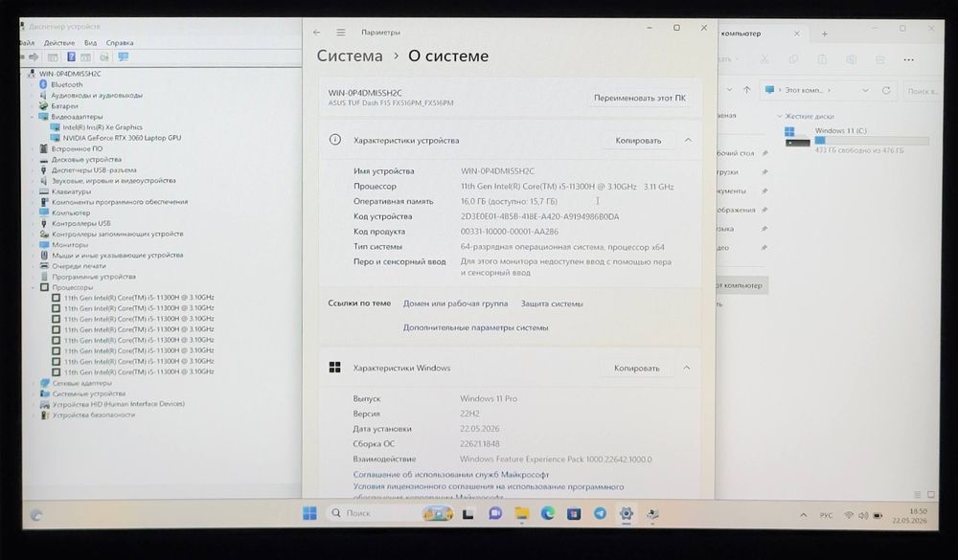This screenshot has height=560, width=958.
Task: Collapse Характеристики устройства section chevron
Action: pyautogui.click(x=688, y=140)
